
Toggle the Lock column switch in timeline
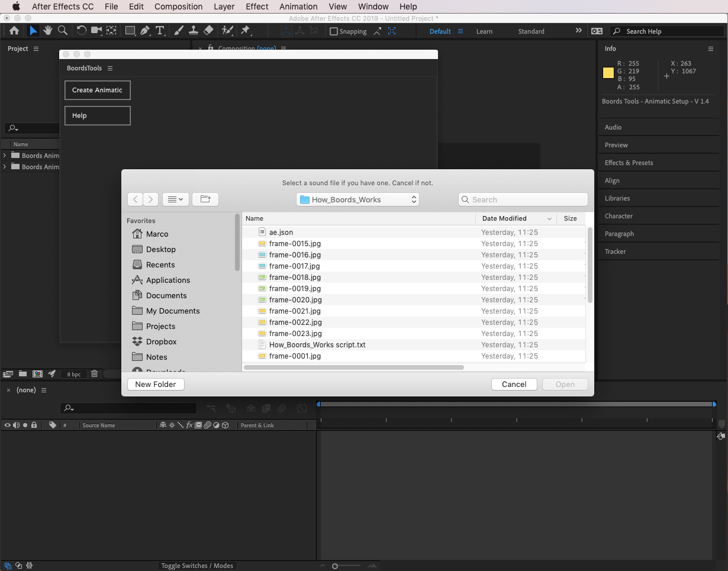coord(34,425)
